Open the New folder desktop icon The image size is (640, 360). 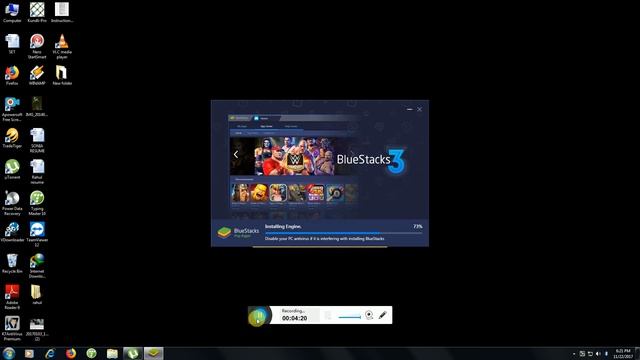62,76
